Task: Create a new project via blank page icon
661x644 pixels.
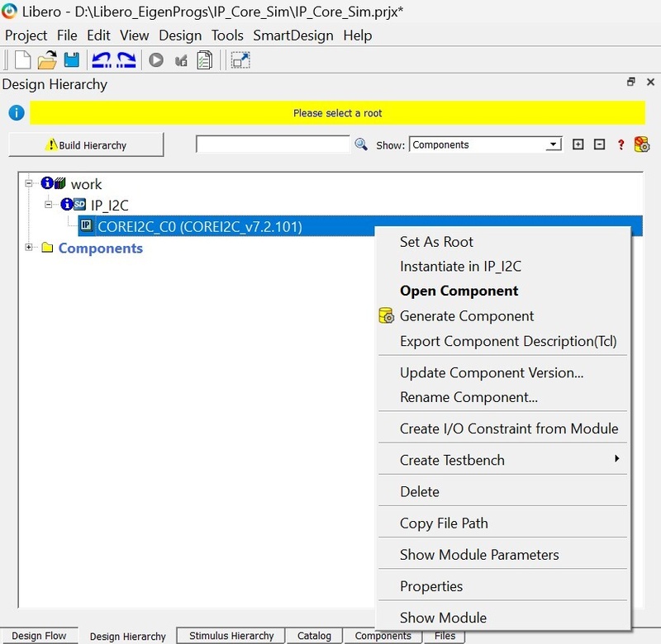Action: pyautogui.click(x=23, y=59)
